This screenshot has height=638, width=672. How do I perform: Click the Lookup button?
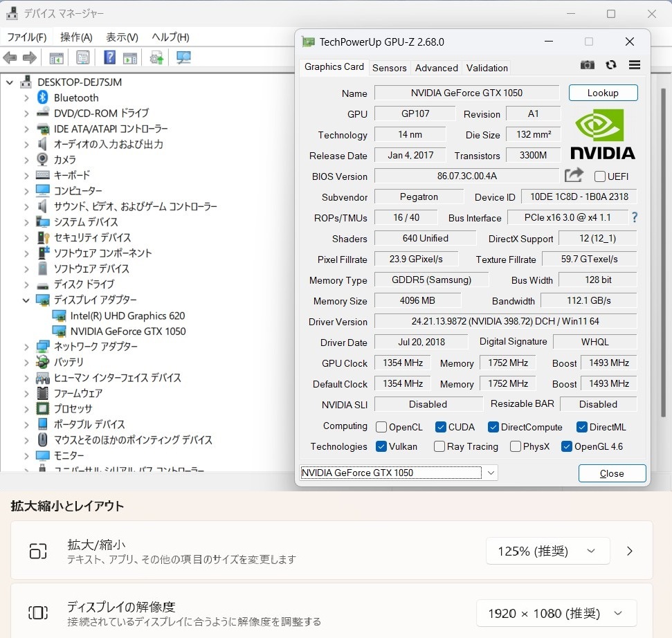(x=603, y=93)
